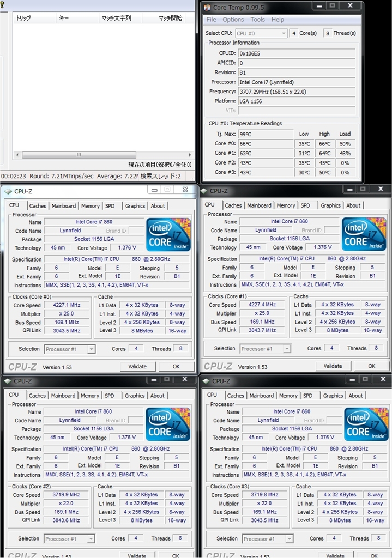
Task: Switch to About tab in Core #3 CPU-Z window
Action: [355, 396]
